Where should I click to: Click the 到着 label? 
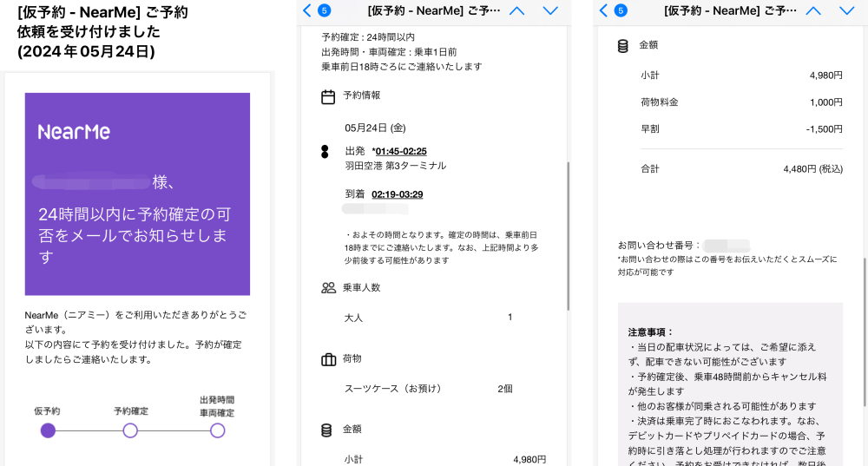(x=355, y=194)
